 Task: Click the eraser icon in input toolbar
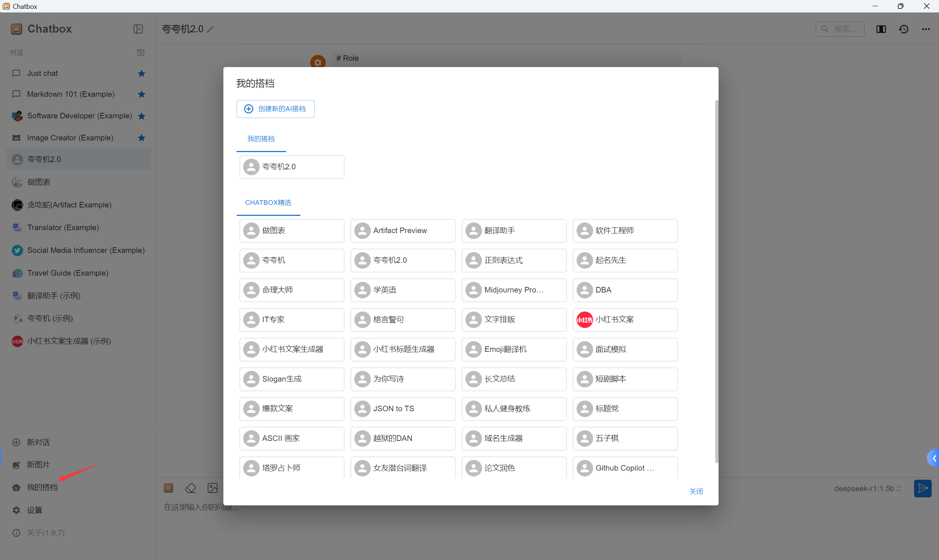(190, 488)
